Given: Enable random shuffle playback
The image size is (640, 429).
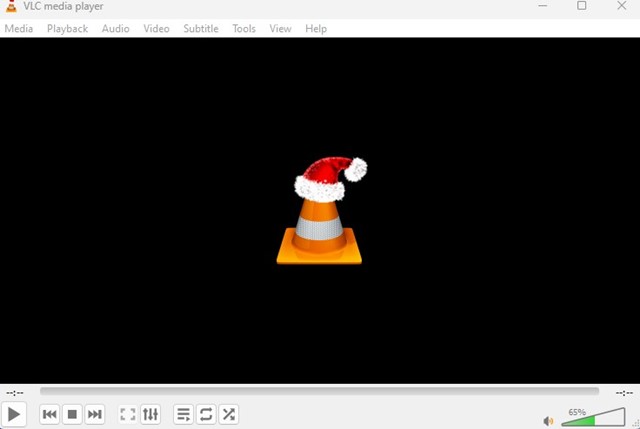Looking at the screenshot, I should [229, 414].
